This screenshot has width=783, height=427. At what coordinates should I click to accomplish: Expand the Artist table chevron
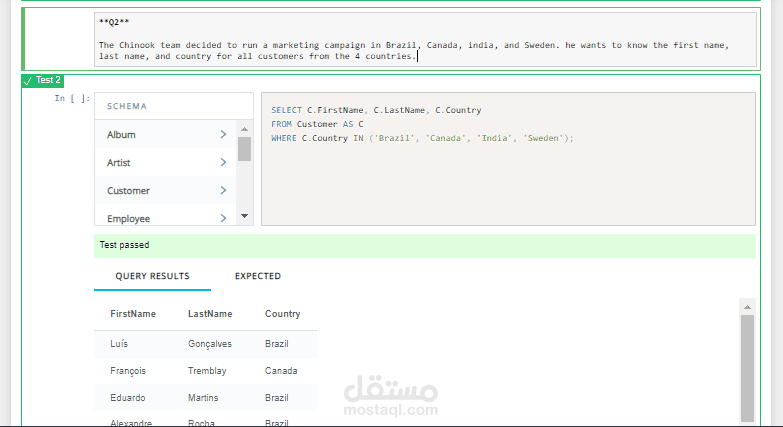pyautogui.click(x=223, y=162)
